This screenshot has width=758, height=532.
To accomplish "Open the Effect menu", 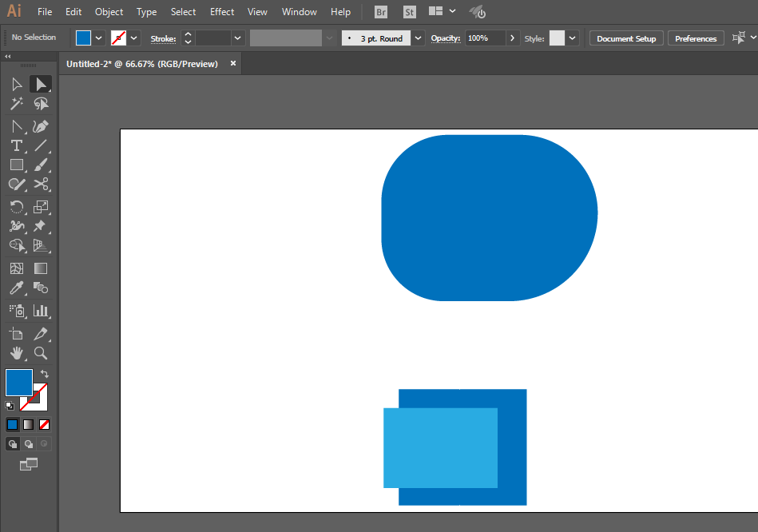I will (222, 12).
